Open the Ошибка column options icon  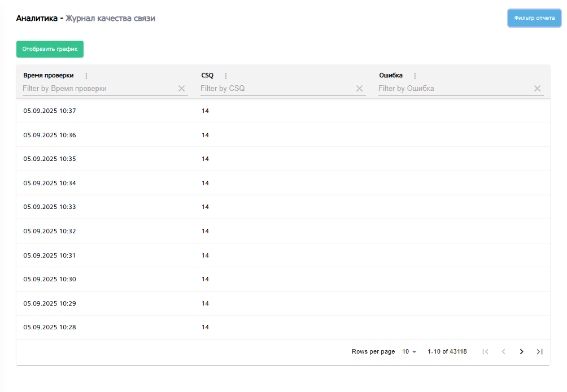click(x=415, y=76)
